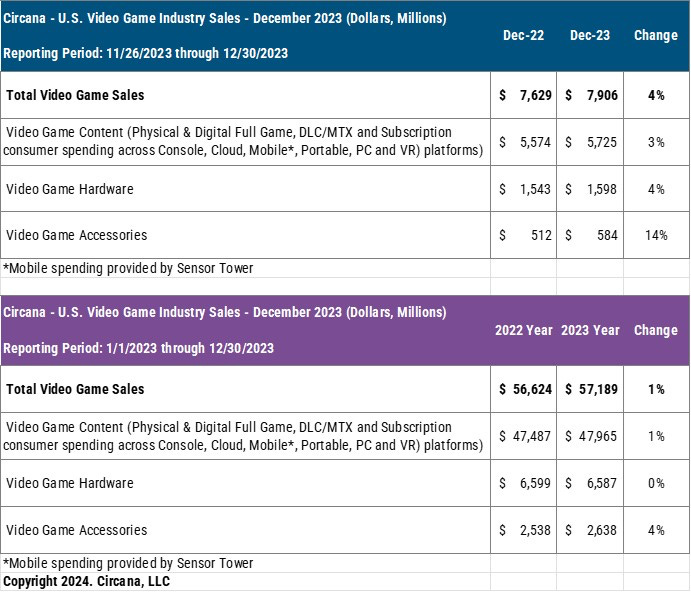This screenshot has width=691, height=592.
Task: Click the $57,189 annual total sales value
Action: [x=590, y=389]
